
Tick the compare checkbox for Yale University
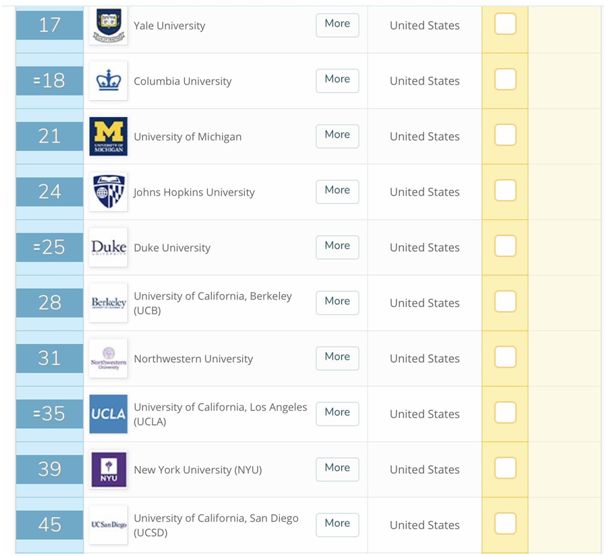(x=505, y=24)
